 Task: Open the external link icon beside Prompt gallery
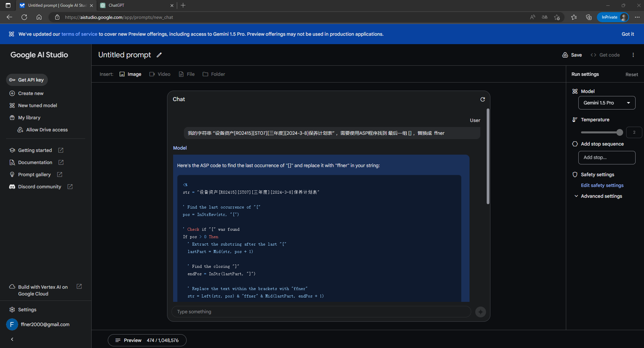(60, 175)
